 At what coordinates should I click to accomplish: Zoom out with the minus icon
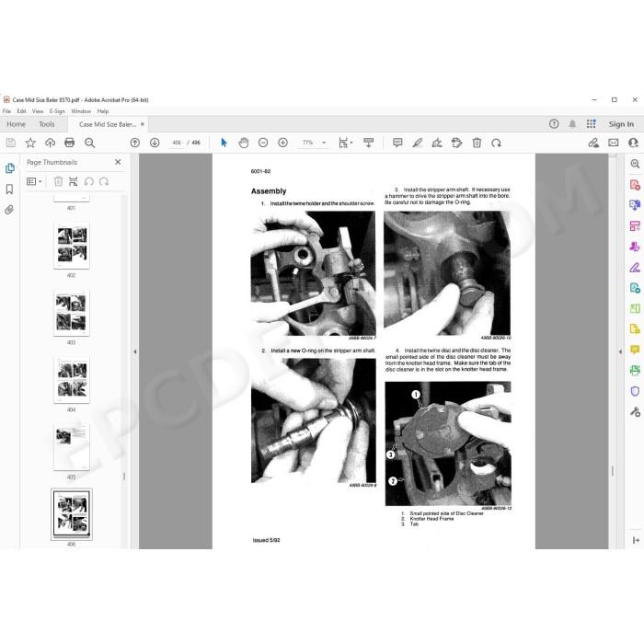coord(263,143)
